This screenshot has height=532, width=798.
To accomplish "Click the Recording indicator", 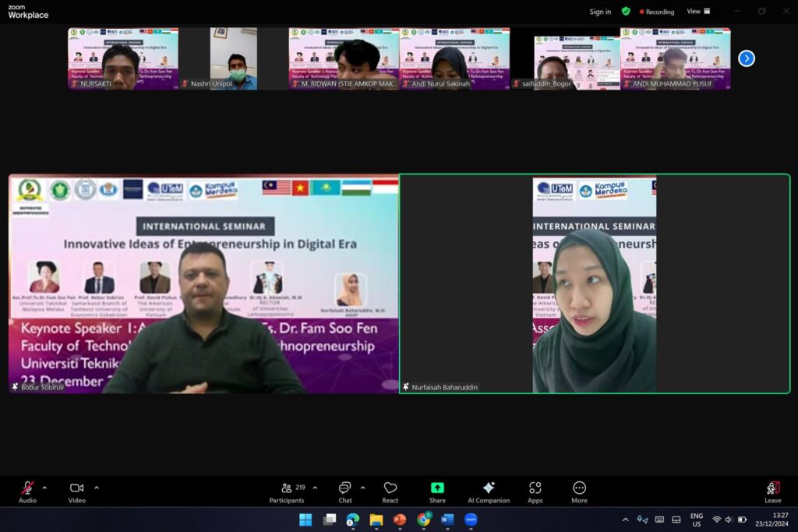I will pos(657,12).
